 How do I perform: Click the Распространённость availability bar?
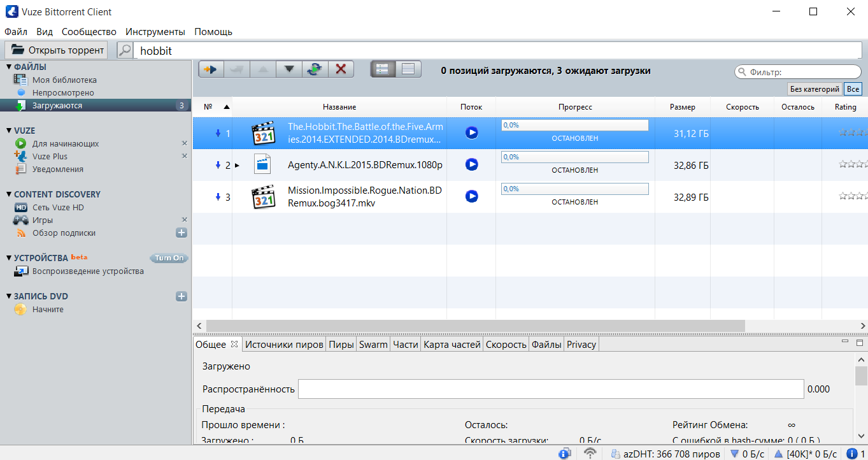tap(551, 389)
